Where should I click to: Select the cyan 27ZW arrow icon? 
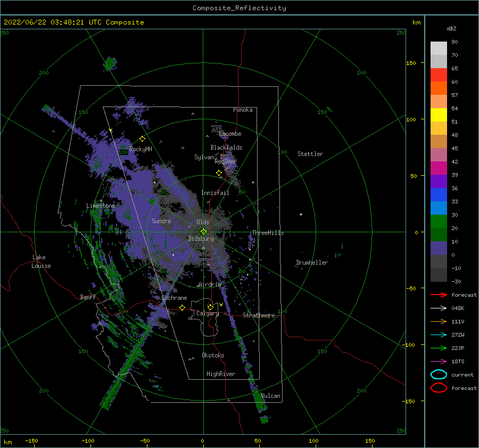(x=439, y=335)
